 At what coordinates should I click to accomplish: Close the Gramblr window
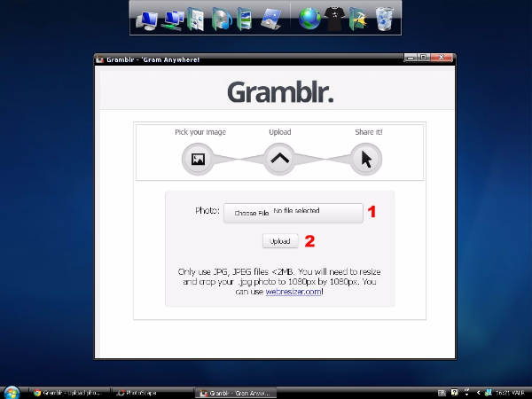[441, 58]
